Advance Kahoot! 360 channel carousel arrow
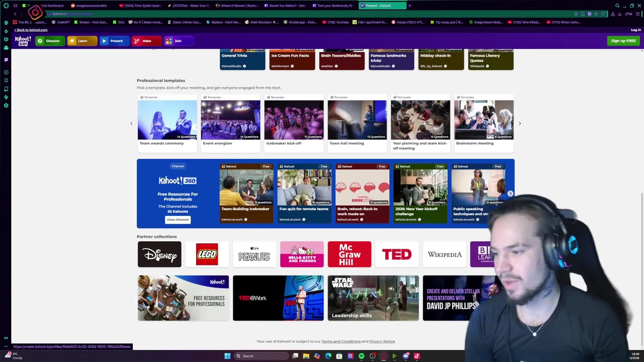This screenshot has width=644, height=362. click(510, 194)
